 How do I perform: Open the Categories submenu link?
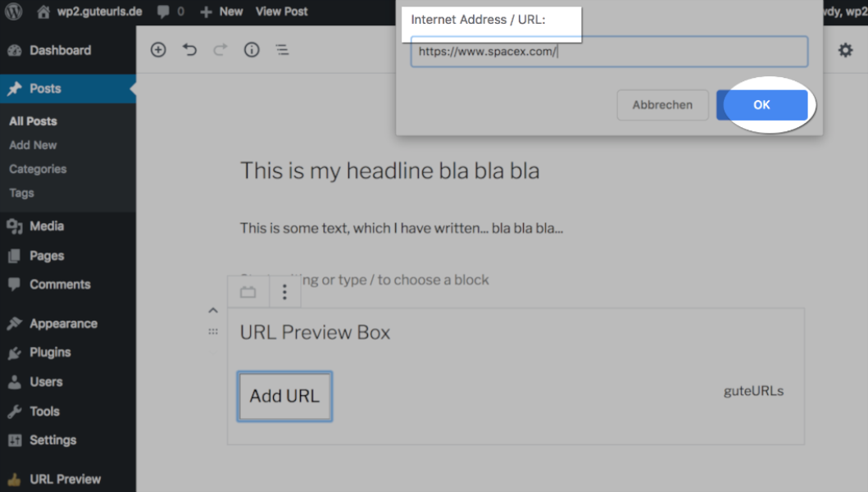pos(38,169)
